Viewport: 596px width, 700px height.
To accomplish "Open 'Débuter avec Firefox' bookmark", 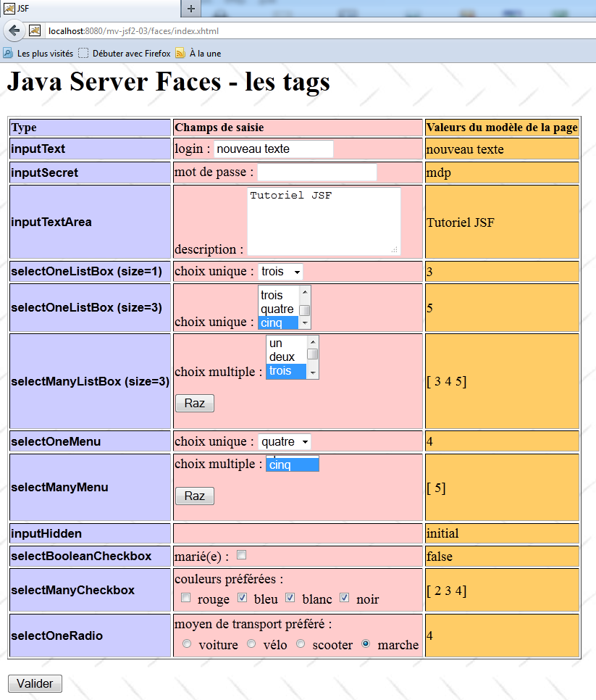I will (124, 53).
